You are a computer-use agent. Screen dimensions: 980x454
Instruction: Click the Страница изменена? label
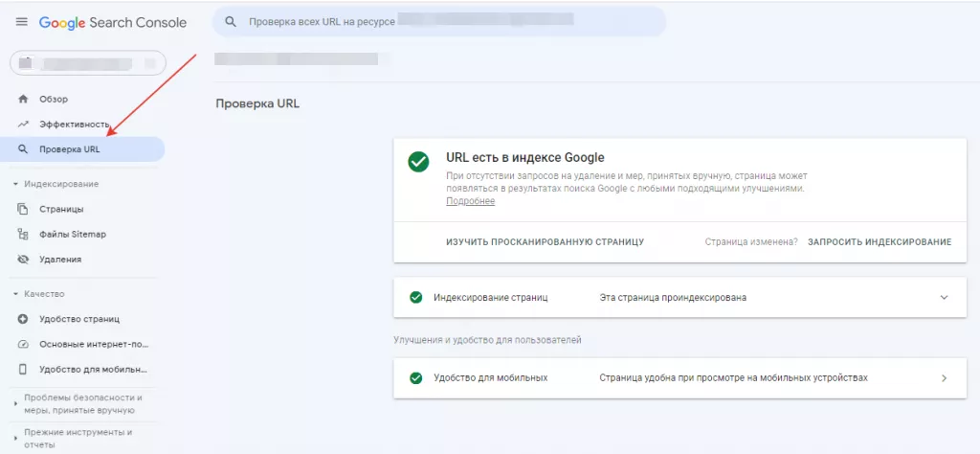(x=751, y=242)
